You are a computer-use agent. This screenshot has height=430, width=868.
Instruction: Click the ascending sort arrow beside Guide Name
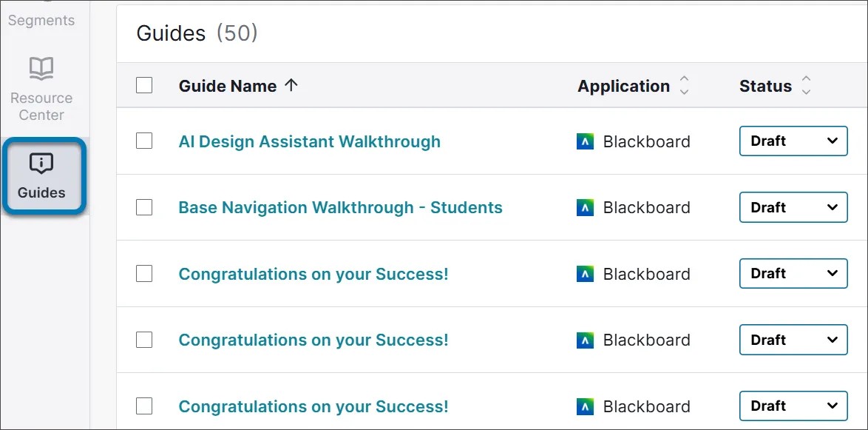tap(291, 86)
